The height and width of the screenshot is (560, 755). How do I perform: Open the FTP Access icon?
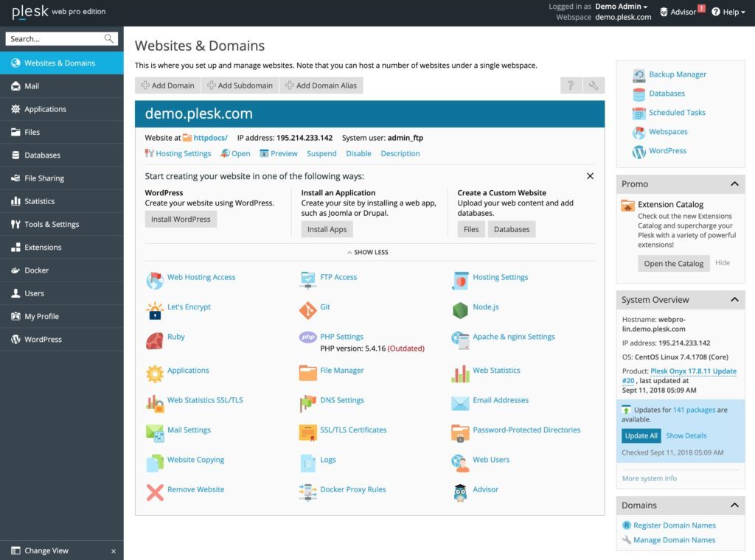[x=307, y=280]
